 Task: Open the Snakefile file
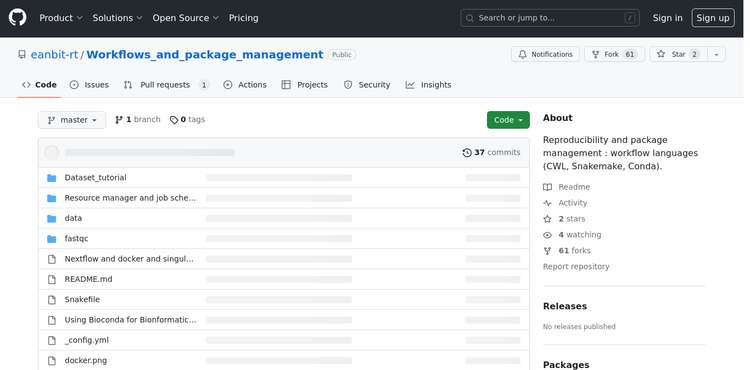[x=82, y=300]
